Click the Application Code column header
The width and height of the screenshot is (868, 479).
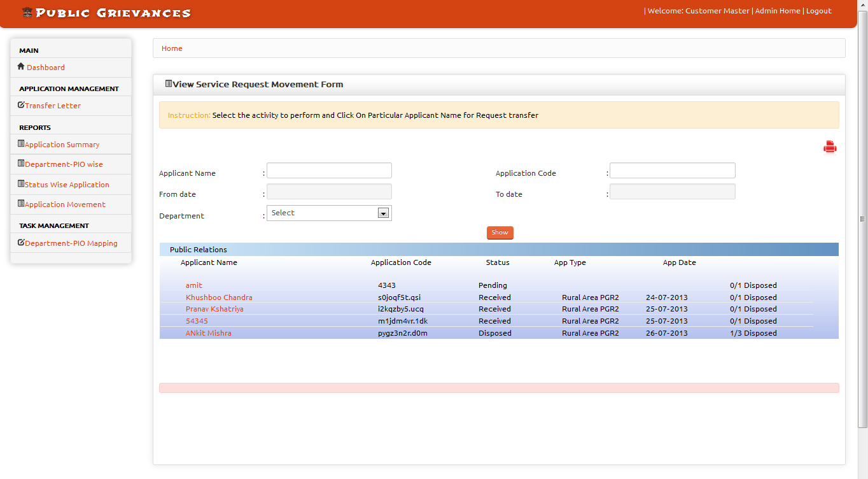point(401,262)
